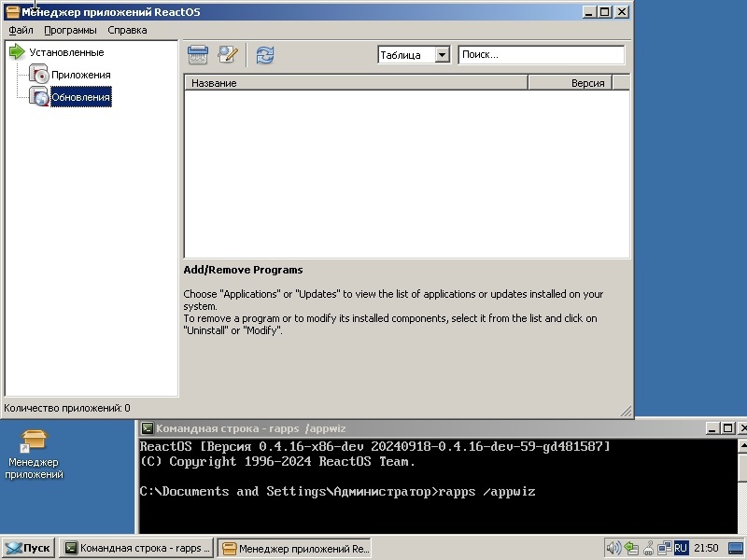Open the Справка menu
The image size is (747, 560).
tap(127, 30)
